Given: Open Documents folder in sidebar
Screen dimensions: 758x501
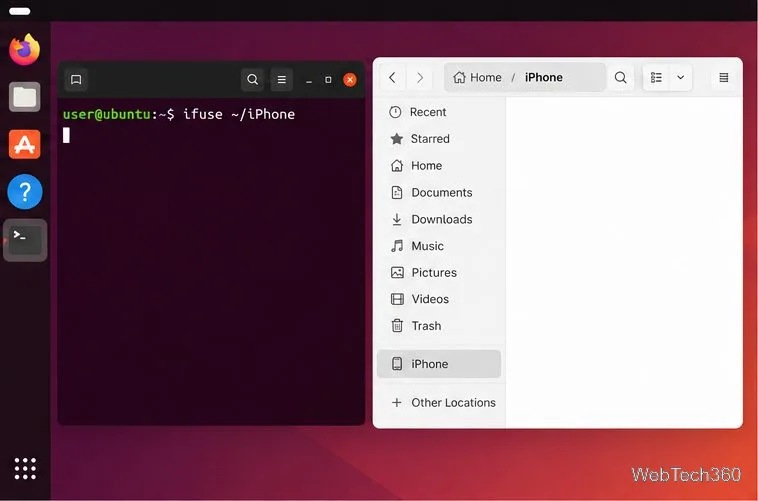Looking at the screenshot, I should (x=439, y=192).
